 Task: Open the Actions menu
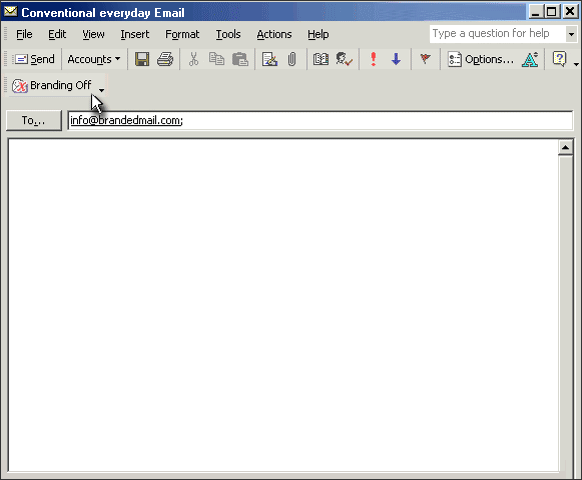pyautogui.click(x=274, y=34)
